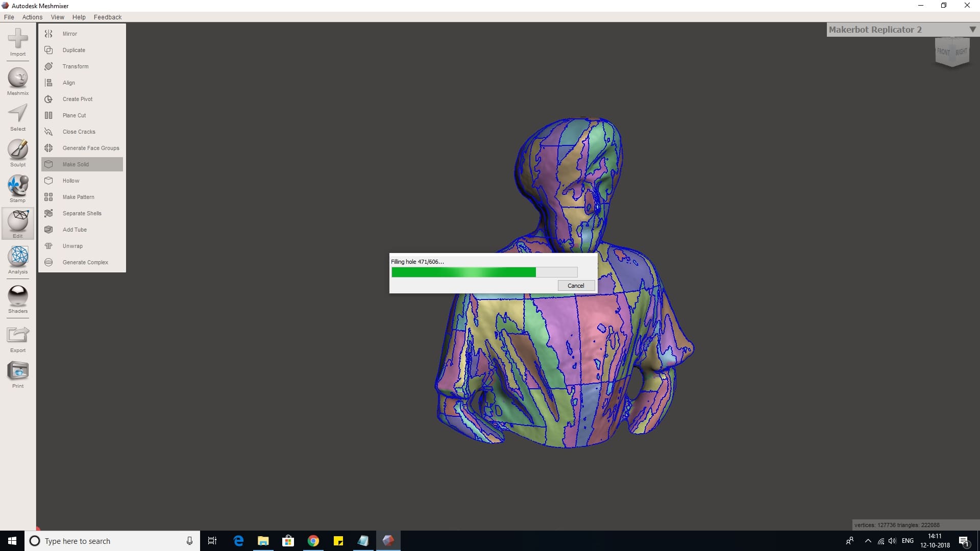
Task: Toggle the Edit tool menu
Action: [18, 223]
